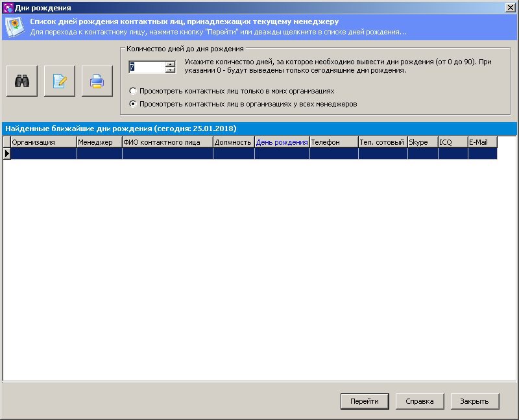Click the День рождения column header
The image size is (519, 420).
[x=282, y=142]
